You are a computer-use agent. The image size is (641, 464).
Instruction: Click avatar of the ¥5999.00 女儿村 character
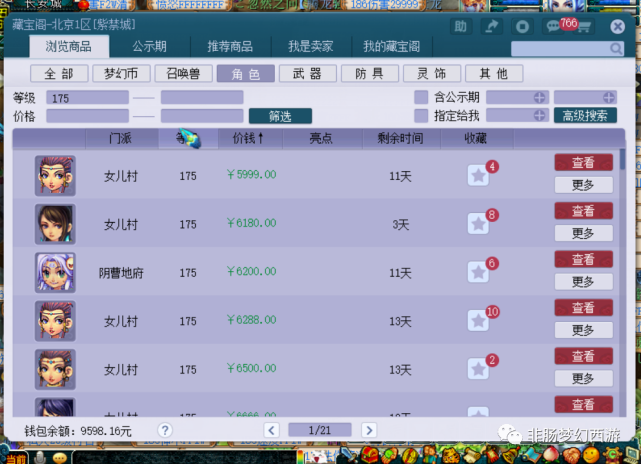[55, 176]
